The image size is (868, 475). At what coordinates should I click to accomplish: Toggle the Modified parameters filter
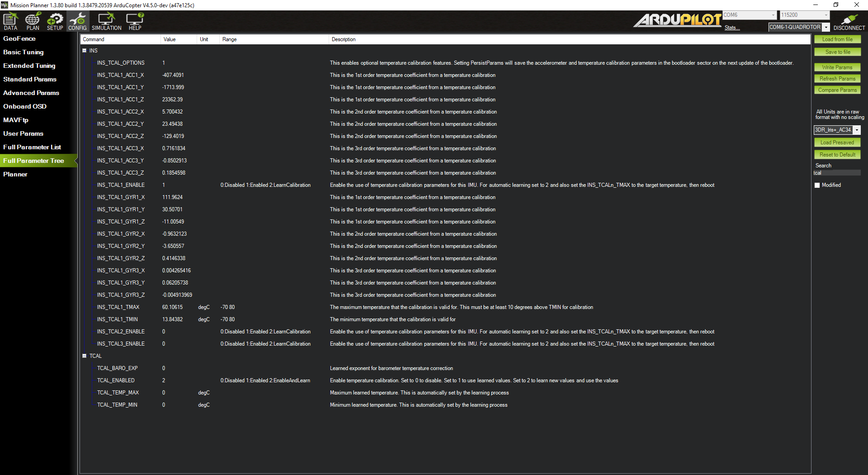click(x=817, y=185)
